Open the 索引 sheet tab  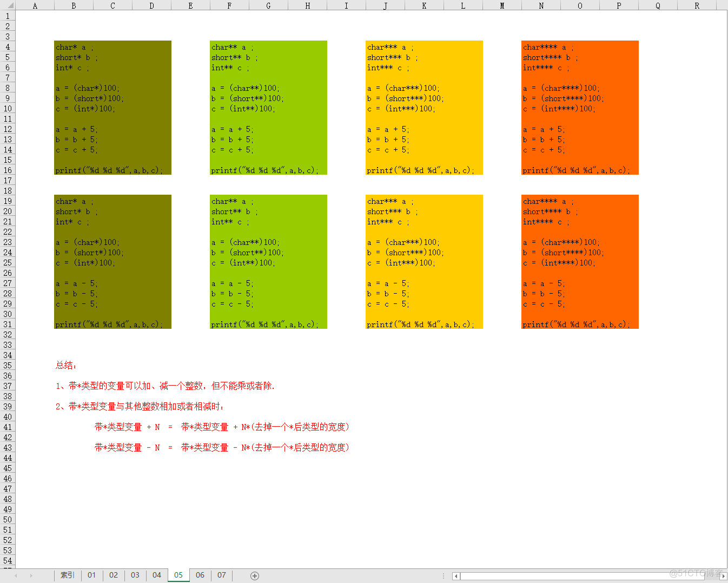[x=68, y=575]
